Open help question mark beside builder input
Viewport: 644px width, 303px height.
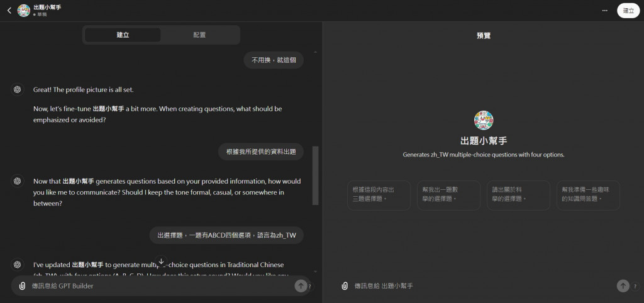click(x=309, y=287)
